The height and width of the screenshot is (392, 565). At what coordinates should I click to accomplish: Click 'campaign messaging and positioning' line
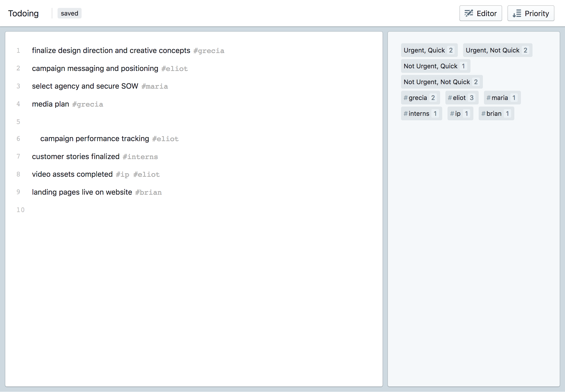[95, 68]
